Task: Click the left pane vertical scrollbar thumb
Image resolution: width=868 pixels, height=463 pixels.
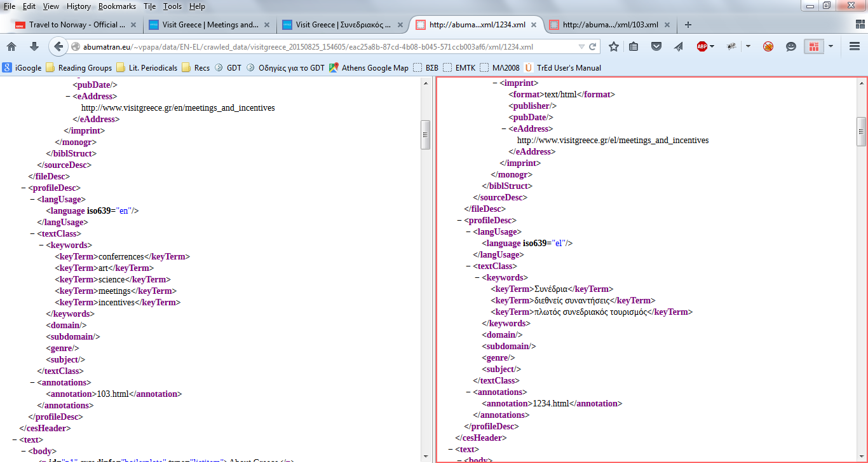Action: coord(426,135)
